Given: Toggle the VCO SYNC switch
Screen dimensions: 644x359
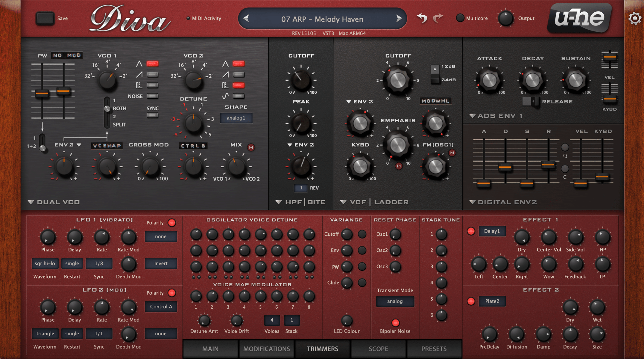Looking at the screenshot, I should (x=152, y=115).
